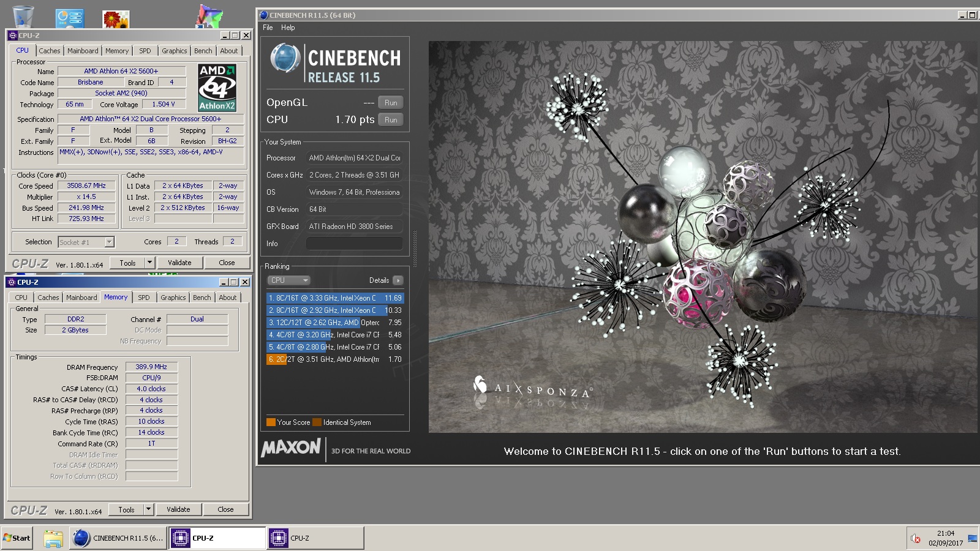The height and width of the screenshot is (551, 980).
Task: Click the Details arrow icon in Ranking
Action: click(398, 280)
